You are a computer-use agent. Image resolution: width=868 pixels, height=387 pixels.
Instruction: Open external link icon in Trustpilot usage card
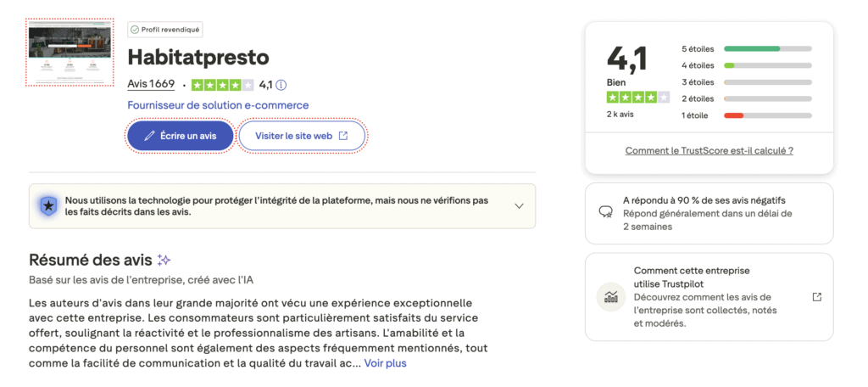[x=816, y=297]
